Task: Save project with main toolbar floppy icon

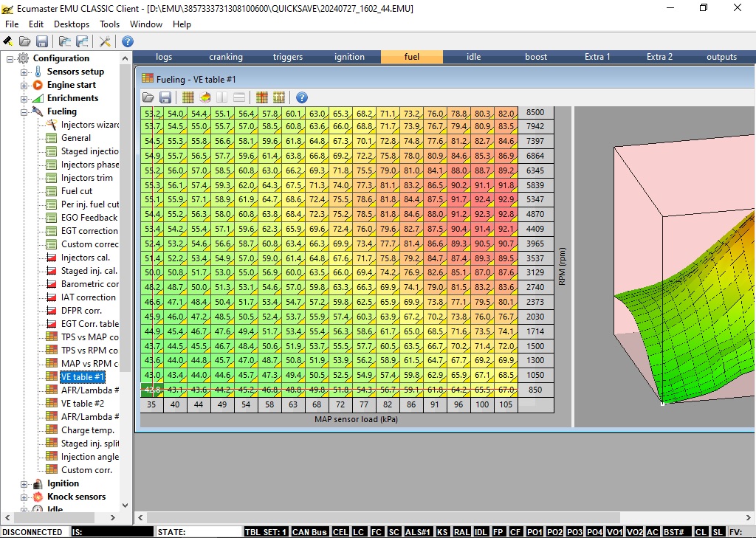Action: (42, 41)
